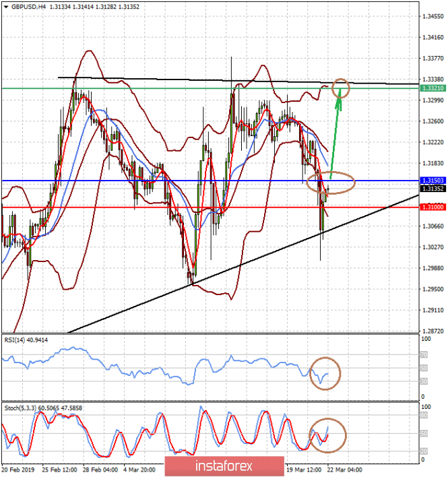
Task: Select the ellipse around 1.31503 level
Action: click(331, 183)
